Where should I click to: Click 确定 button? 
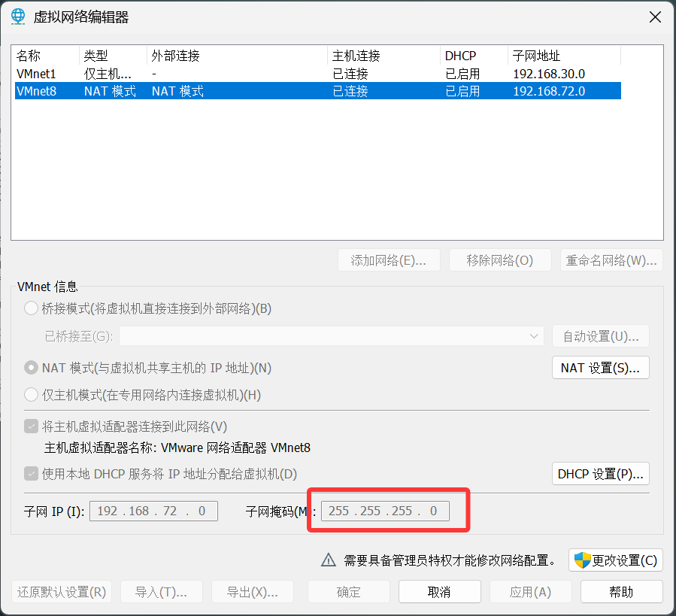click(349, 592)
